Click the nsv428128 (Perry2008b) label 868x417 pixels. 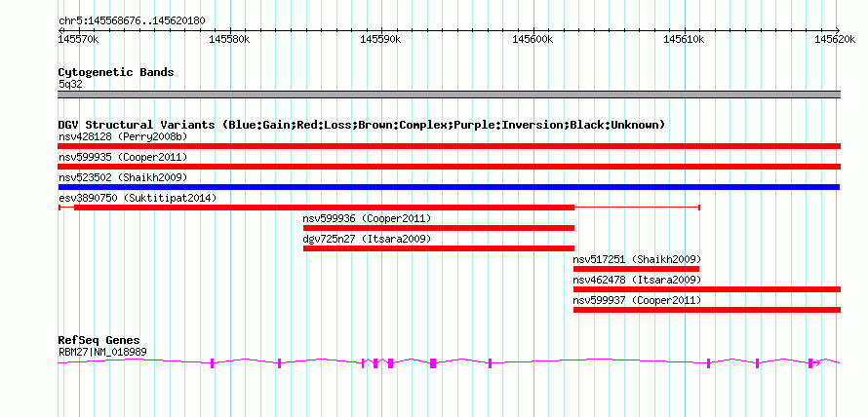tap(123, 136)
